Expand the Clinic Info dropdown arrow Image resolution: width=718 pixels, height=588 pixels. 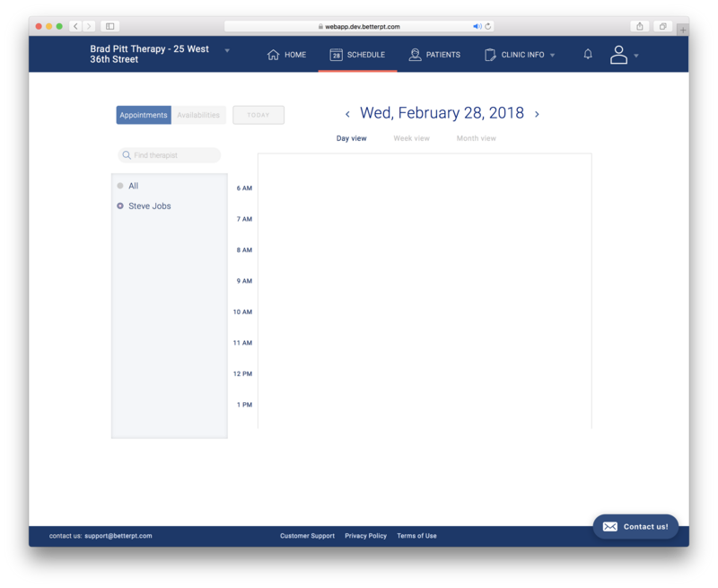click(x=553, y=56)
